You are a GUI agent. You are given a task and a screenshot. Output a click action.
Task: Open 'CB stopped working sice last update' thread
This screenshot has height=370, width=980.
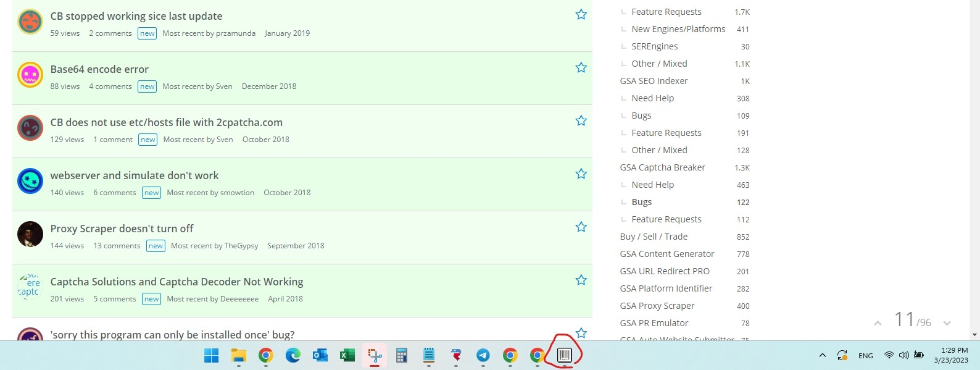click(x=136, y=16)
